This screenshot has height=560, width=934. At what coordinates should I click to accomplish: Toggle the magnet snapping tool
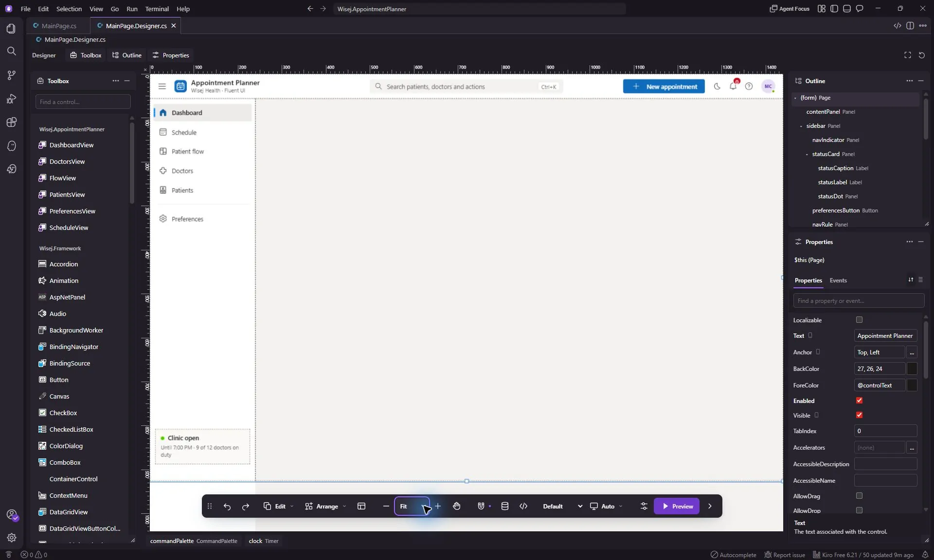(481, 506)
